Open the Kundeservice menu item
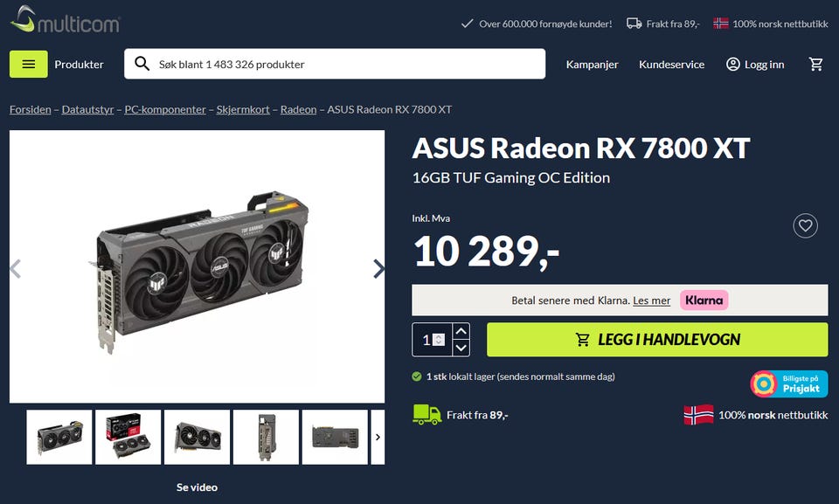Image resolution: width=839 pixels, height=504 pixels. pyautogui.click(x=671, y=65)
